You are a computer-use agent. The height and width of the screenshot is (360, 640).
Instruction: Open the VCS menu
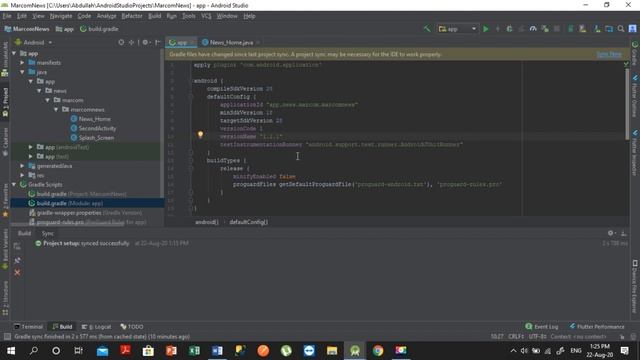click(206, 16)
